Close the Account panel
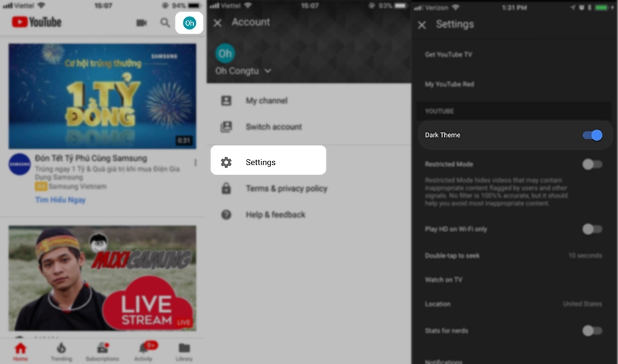Viewport: 618px width, 364px height. click(x=218, y=23)
